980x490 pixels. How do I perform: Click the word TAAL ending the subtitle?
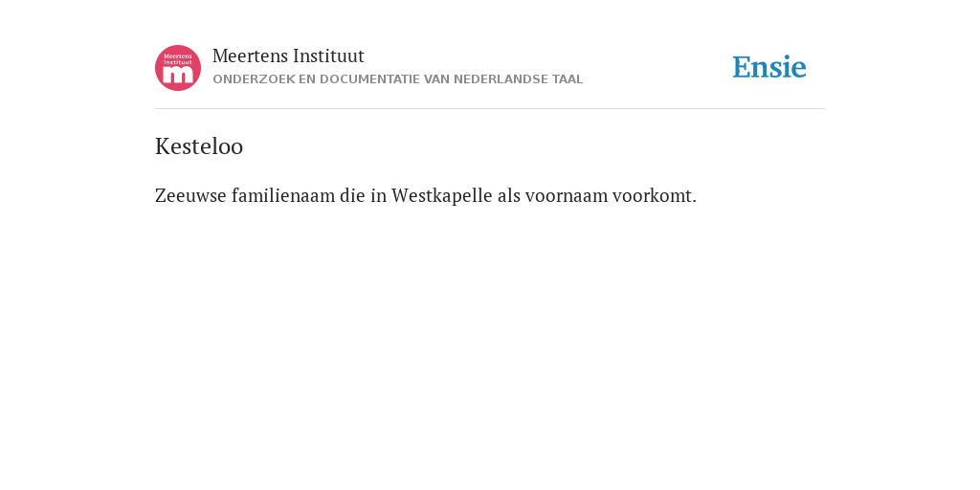568,79
